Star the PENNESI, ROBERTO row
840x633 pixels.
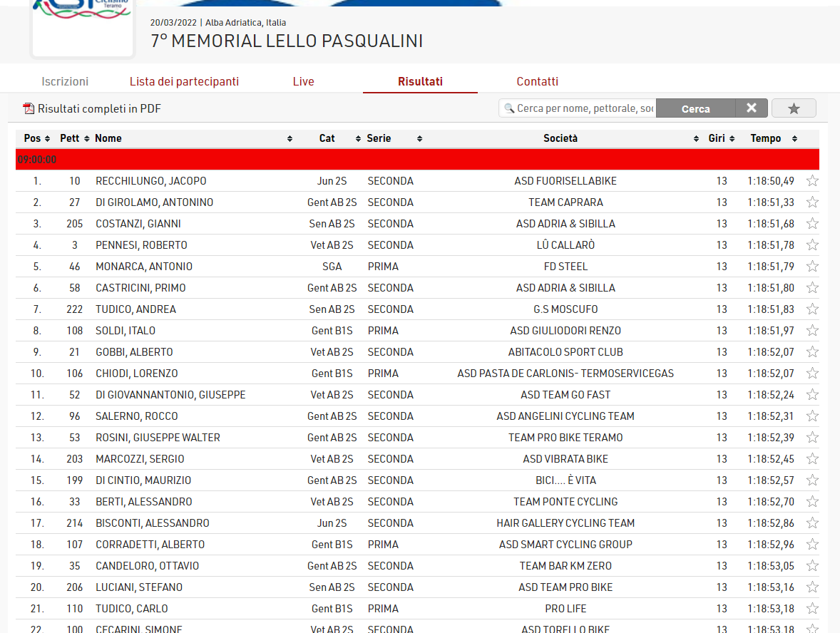pos(812,245)
